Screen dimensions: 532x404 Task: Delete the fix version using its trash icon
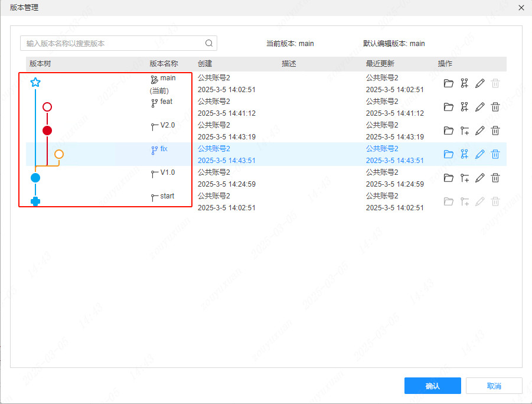click(x=495, y=154)
